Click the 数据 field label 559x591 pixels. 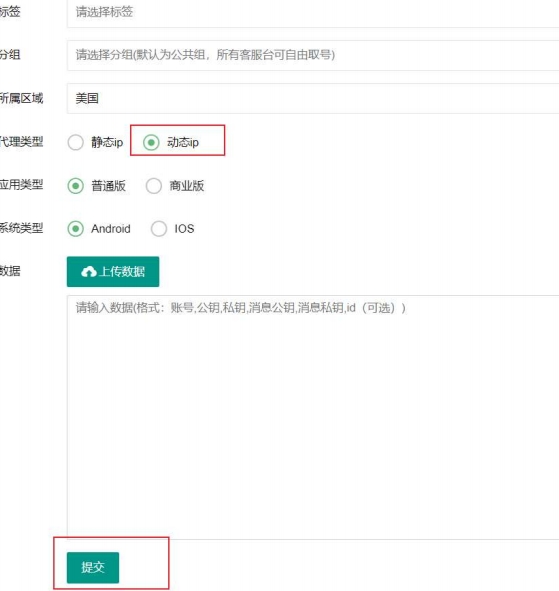10,271
